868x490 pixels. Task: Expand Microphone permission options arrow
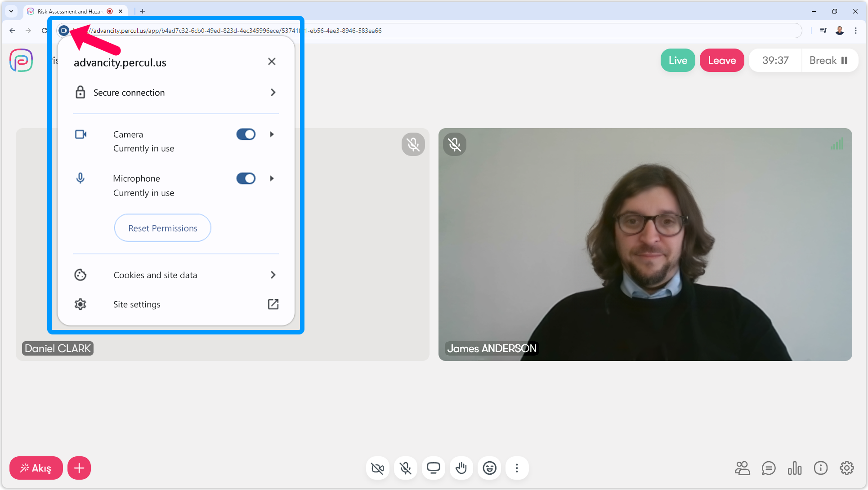(x=272, y=178)
